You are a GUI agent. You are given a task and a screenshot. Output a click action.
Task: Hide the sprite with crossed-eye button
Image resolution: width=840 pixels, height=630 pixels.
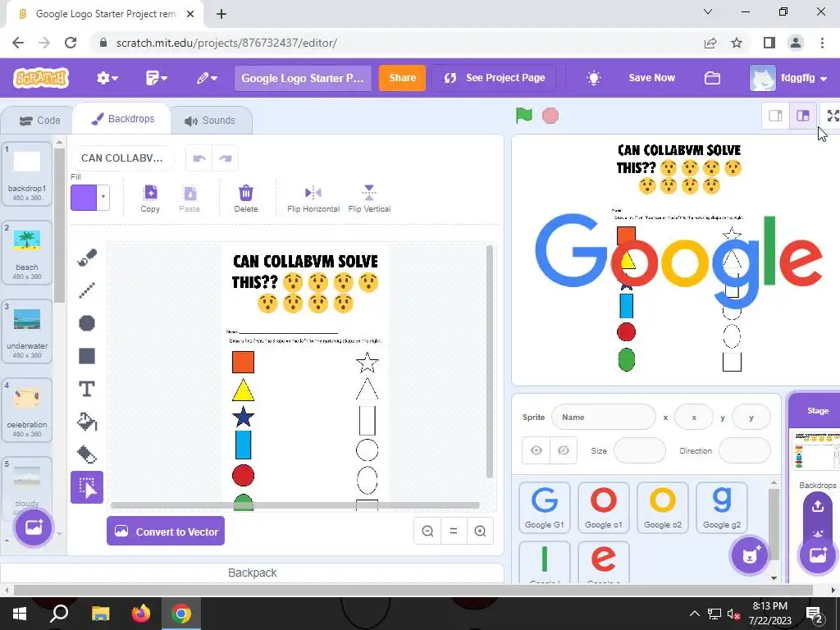[x=563, y=450]
